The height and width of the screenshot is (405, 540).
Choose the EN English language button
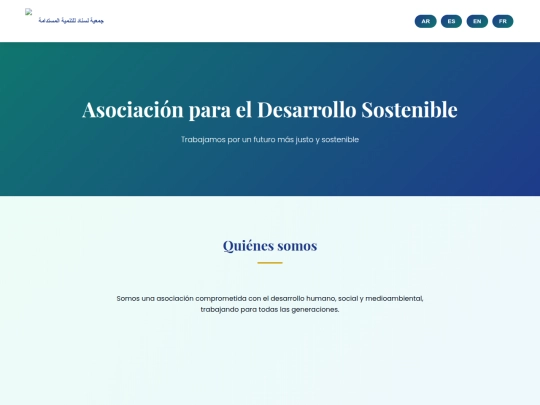pos(477,21)
